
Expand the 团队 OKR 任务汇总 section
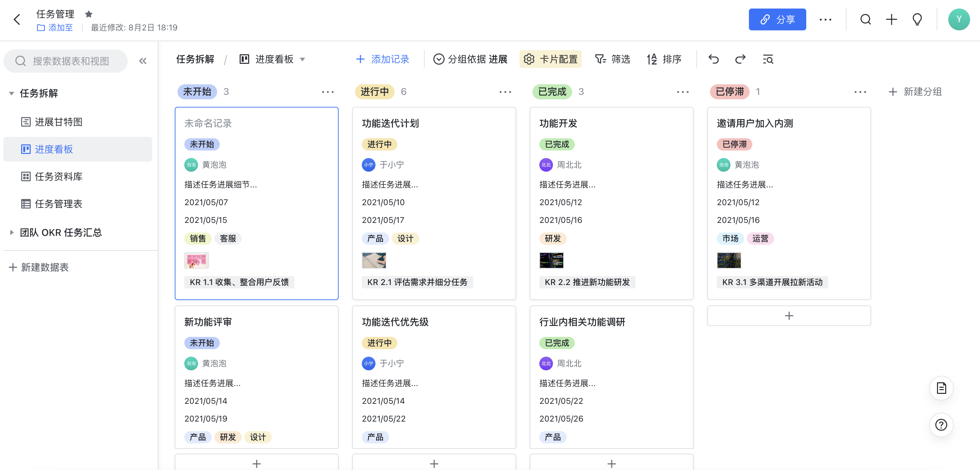click(11, 232)
